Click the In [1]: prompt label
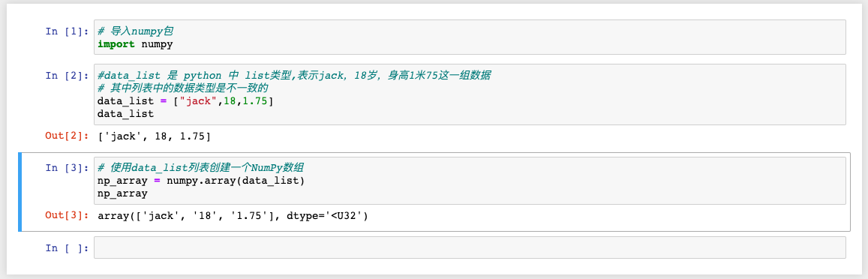Viewport: 868px width, 279px height. click(67, 31)
